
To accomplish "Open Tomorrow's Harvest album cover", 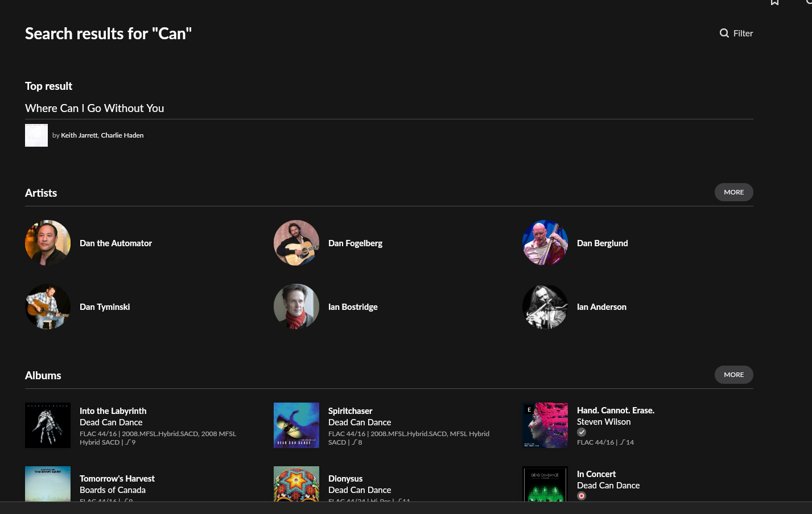I will pos(48,484).
